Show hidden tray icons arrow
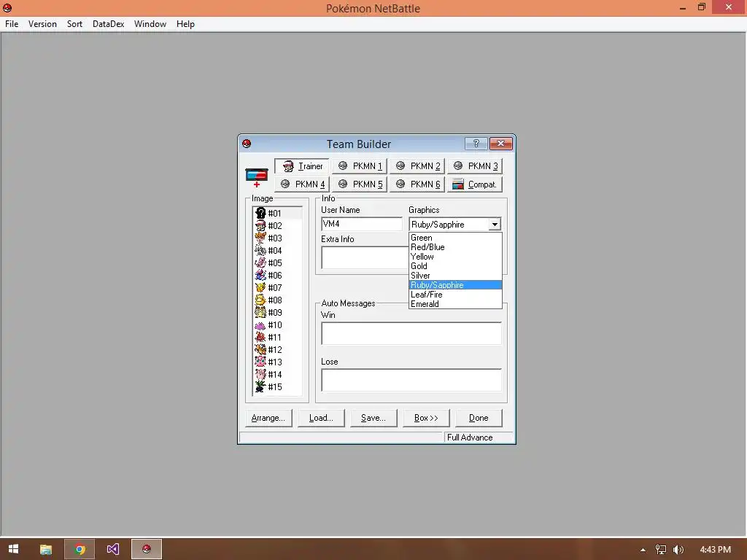This screenshot has width=747, height=560. pyautogui.click(x=643, y=550)
